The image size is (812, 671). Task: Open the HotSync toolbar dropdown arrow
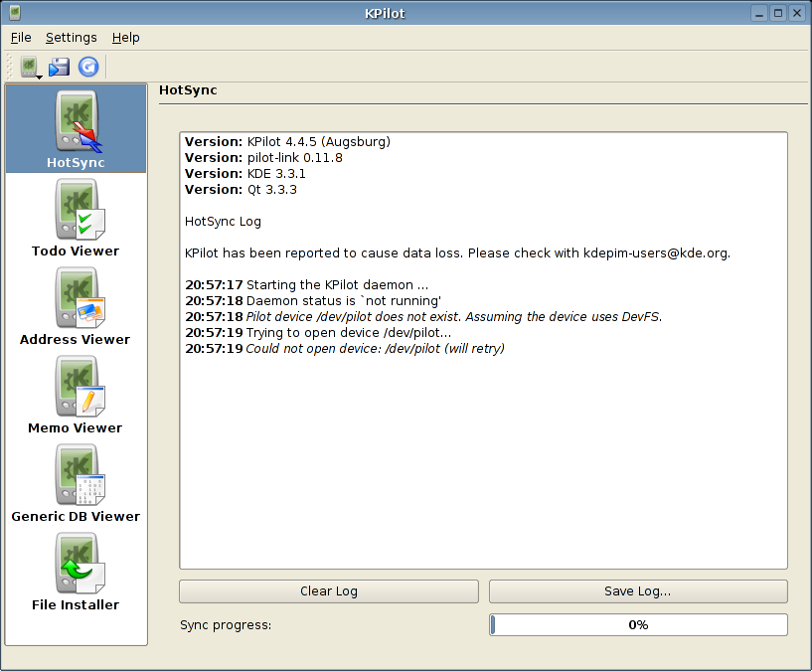click(x=40, y=78)
